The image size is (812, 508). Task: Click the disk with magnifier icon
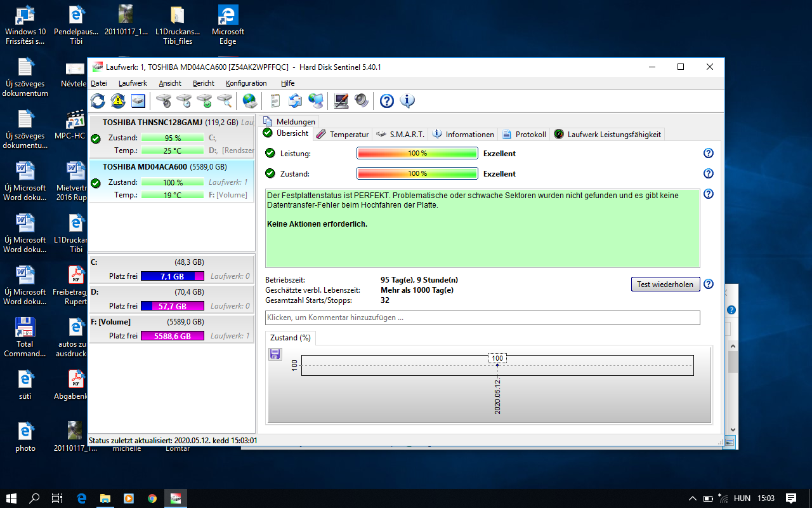[225, 100]
